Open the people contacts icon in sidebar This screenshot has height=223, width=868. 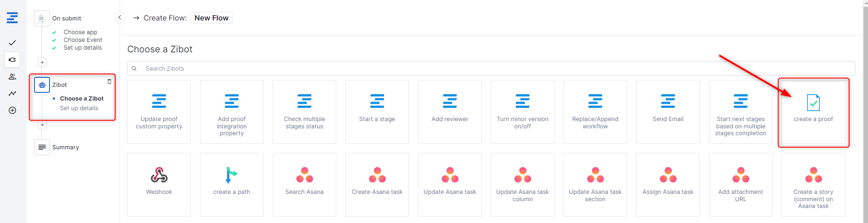point(12,76)
